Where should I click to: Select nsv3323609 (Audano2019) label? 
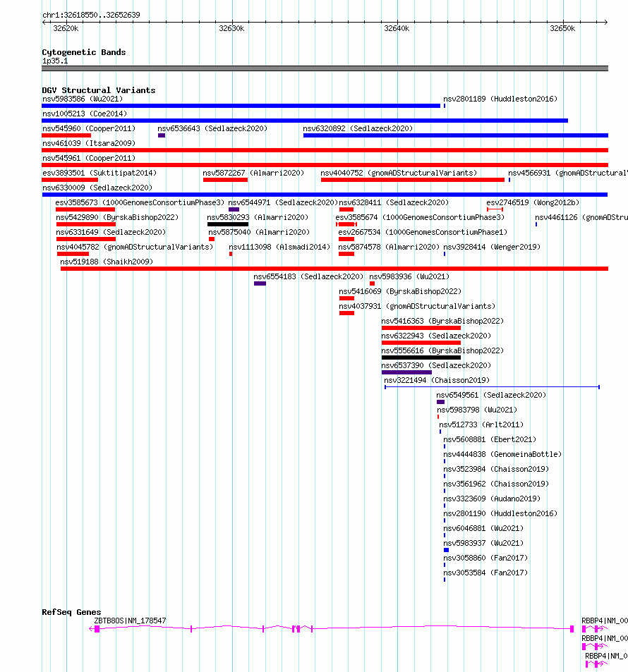(492, 499)
